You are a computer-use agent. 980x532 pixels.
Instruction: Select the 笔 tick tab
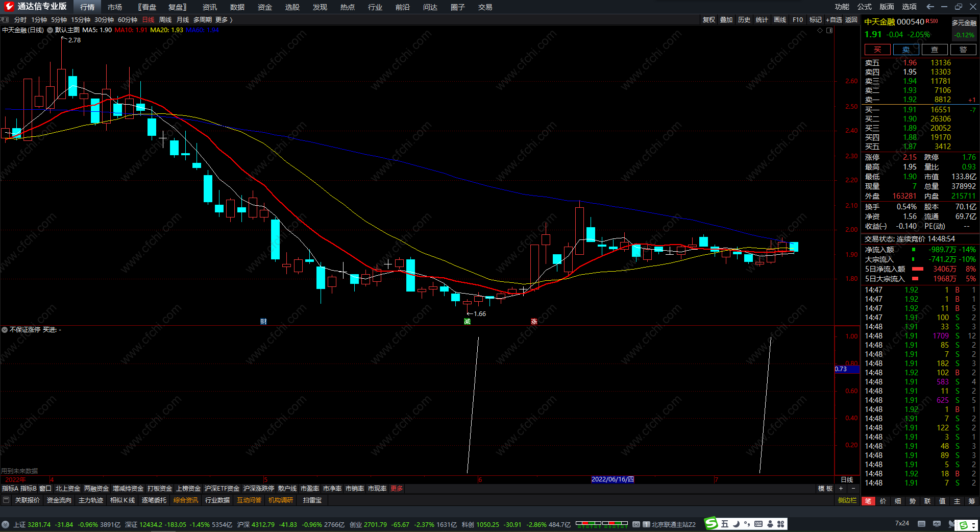tap(868, 501)
